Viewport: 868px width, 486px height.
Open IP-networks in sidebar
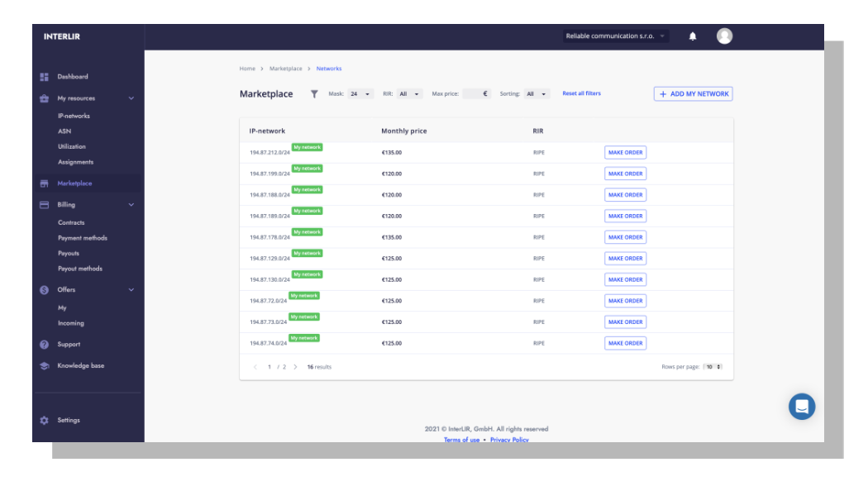pos(74,117)
